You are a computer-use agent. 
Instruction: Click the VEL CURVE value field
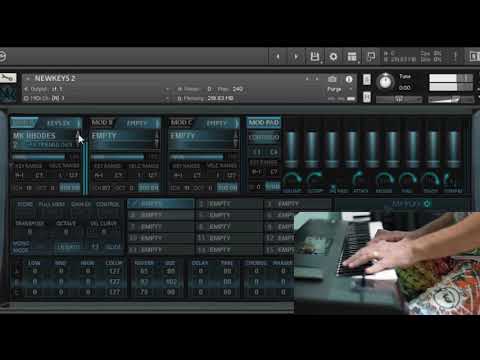pos(104,231)
